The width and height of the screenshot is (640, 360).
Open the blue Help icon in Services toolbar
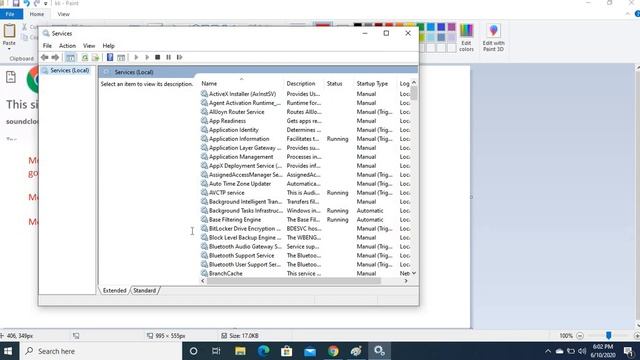click(x=110, y=58)
